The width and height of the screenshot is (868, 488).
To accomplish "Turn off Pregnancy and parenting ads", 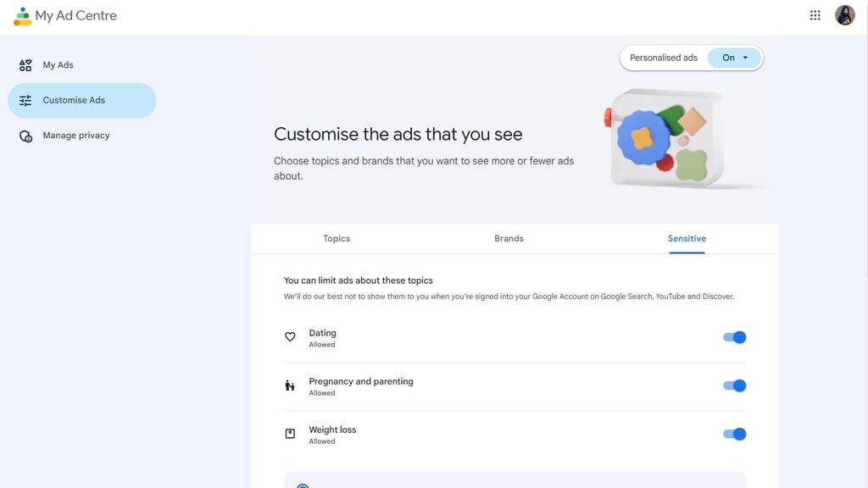I will (733, 385).
